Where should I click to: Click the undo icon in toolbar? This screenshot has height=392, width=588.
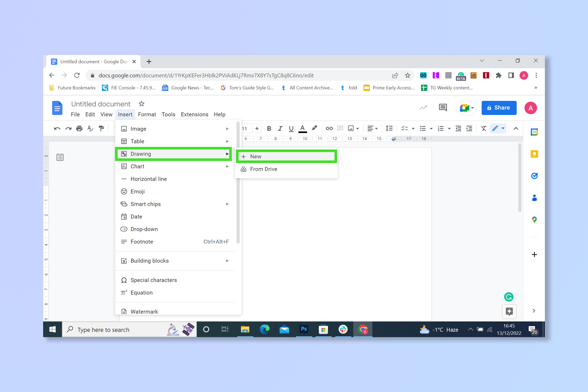coord(58,129)
